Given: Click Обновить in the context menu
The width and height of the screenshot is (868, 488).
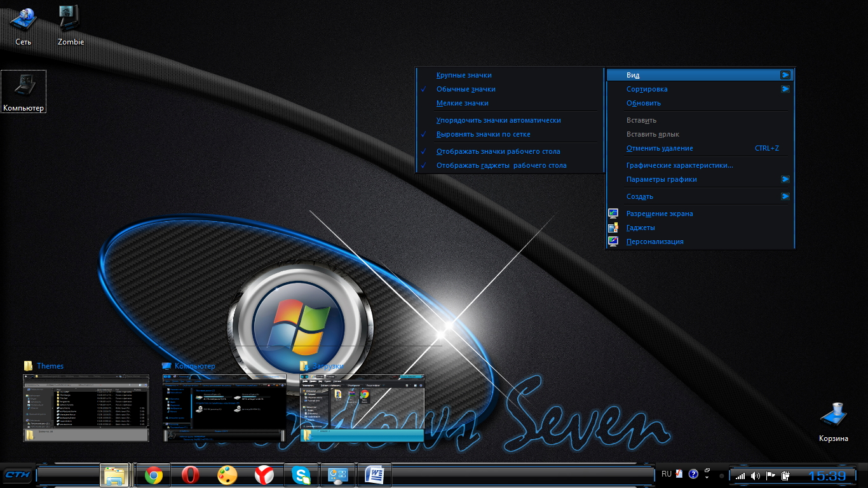Looking at the screenshot, I should tap(643, 104).
